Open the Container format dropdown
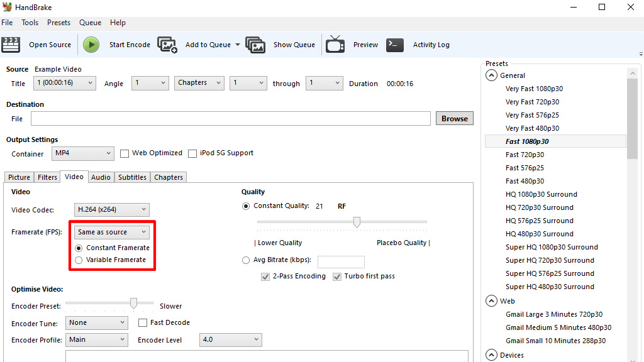 point(82,153)
